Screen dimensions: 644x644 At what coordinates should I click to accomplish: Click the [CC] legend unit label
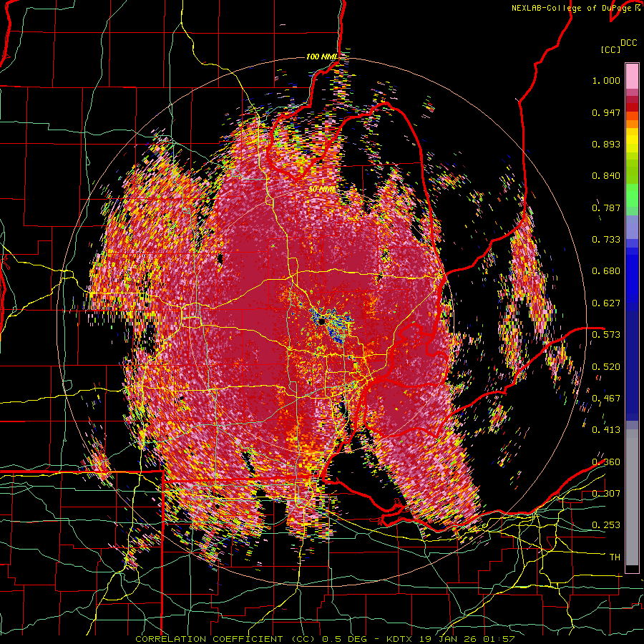pos(611,49)
